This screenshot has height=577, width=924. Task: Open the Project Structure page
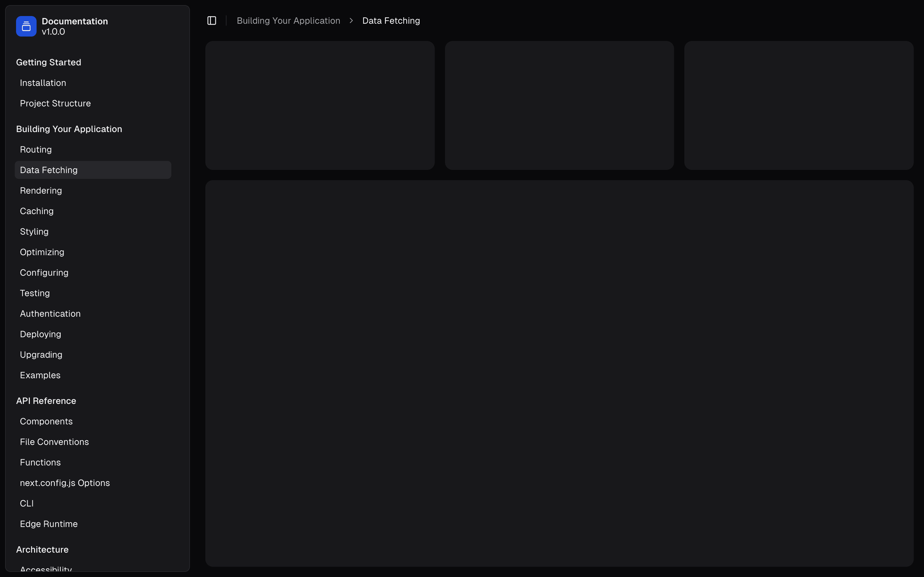click(x=56, y=103)
